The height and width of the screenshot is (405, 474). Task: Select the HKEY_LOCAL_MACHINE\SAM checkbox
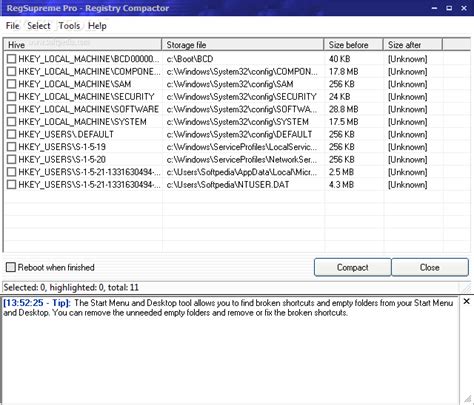pyautogui.click(x=11, y=84)
